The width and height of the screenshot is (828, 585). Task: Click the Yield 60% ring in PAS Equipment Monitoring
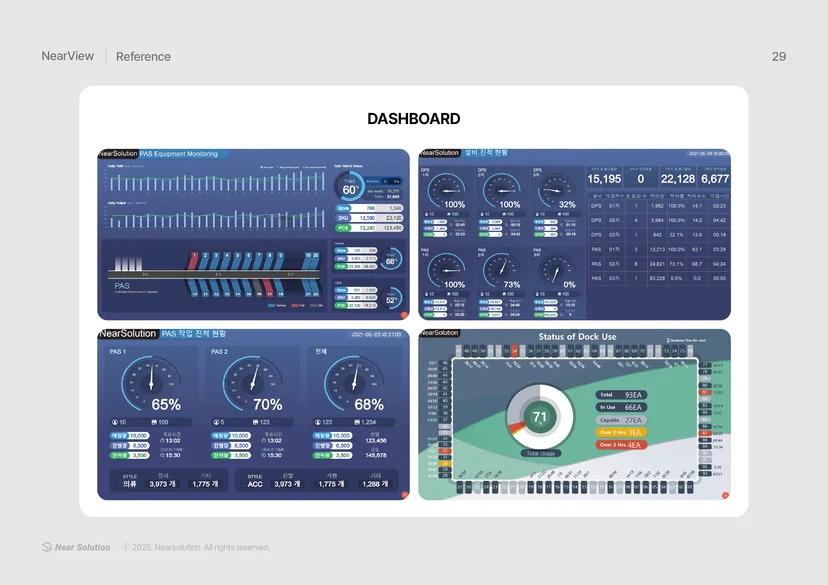point(349,186)
